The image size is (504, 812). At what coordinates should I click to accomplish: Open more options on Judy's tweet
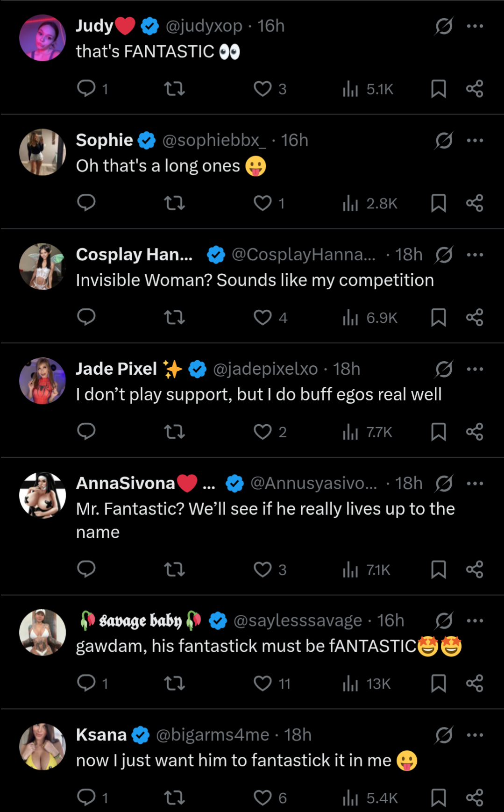[475, 26]
